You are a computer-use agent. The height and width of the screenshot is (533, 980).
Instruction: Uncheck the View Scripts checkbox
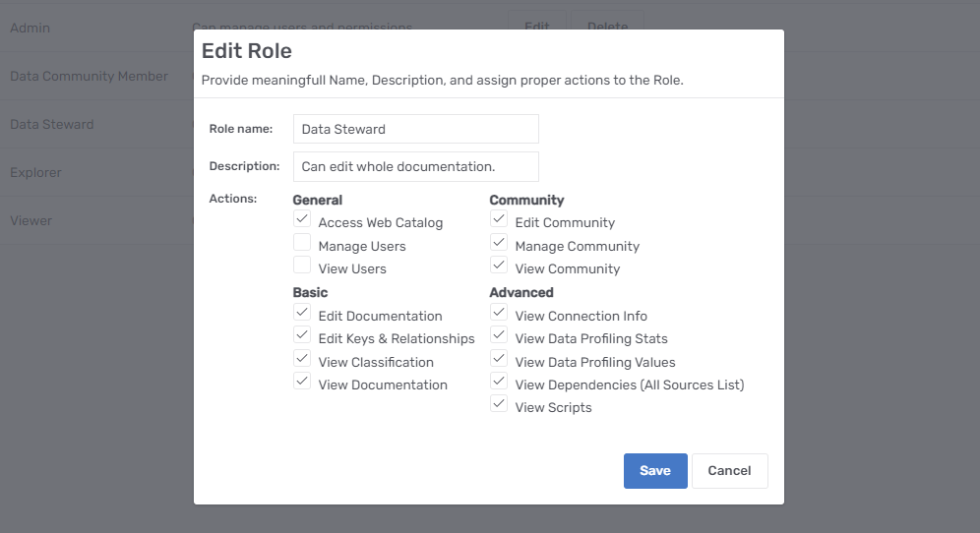point(499,404)
